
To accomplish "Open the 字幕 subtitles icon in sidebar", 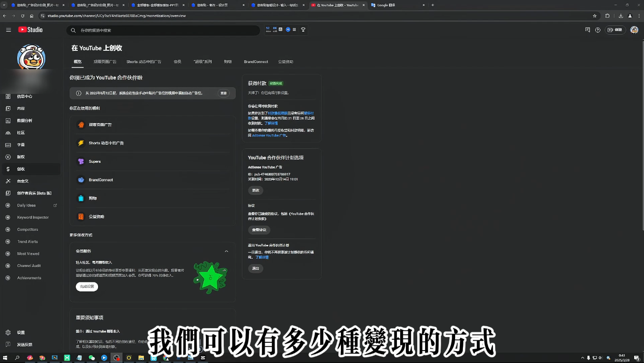I will point(7,144).
